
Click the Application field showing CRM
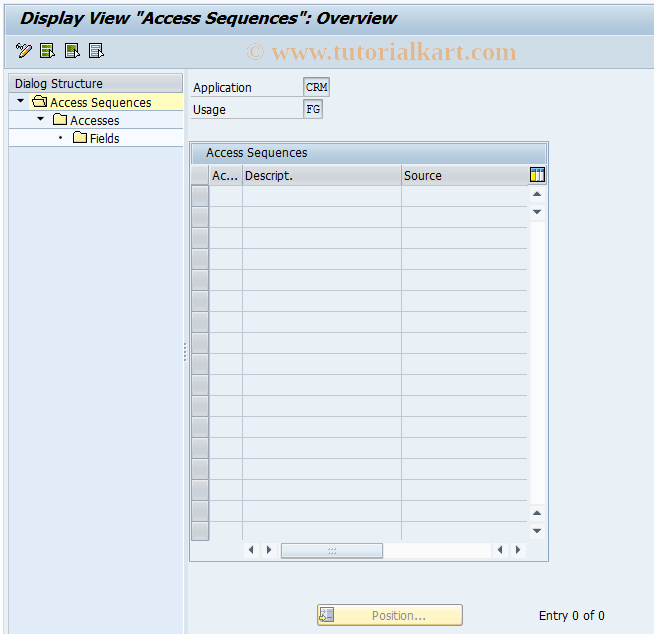(317, 87)
